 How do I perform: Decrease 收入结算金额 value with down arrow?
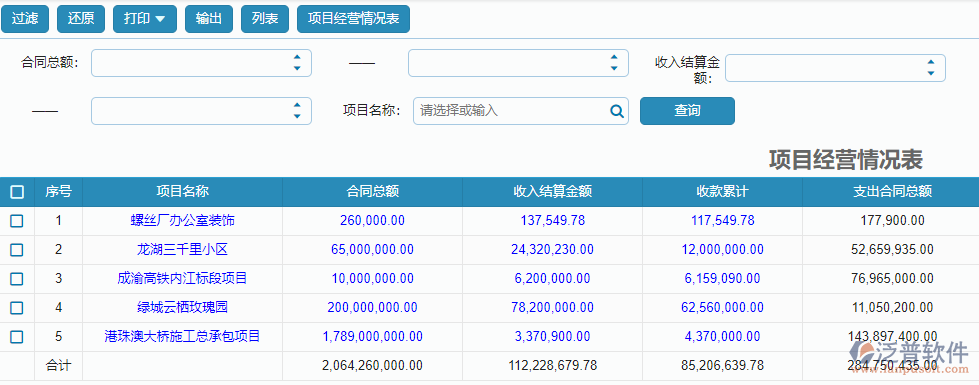tap(931, 73)
